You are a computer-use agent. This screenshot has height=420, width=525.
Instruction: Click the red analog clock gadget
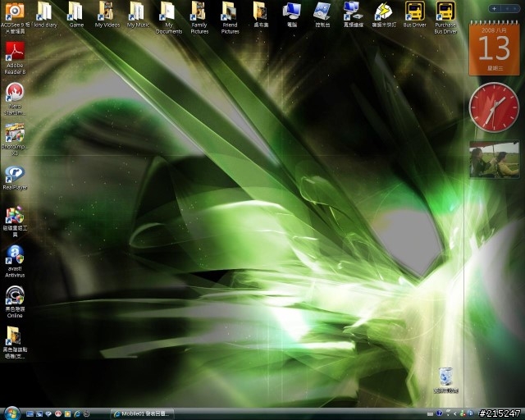(x=494, y=107)
